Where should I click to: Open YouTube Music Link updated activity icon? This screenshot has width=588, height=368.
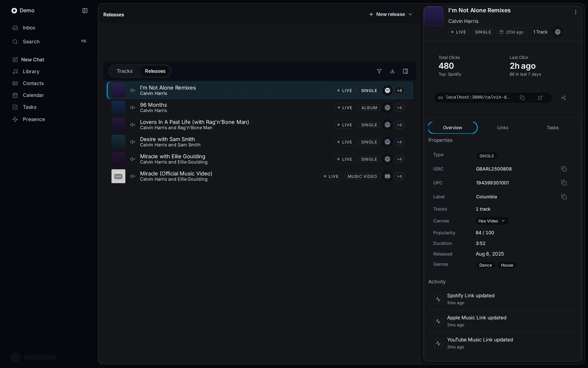click(438, 343)
